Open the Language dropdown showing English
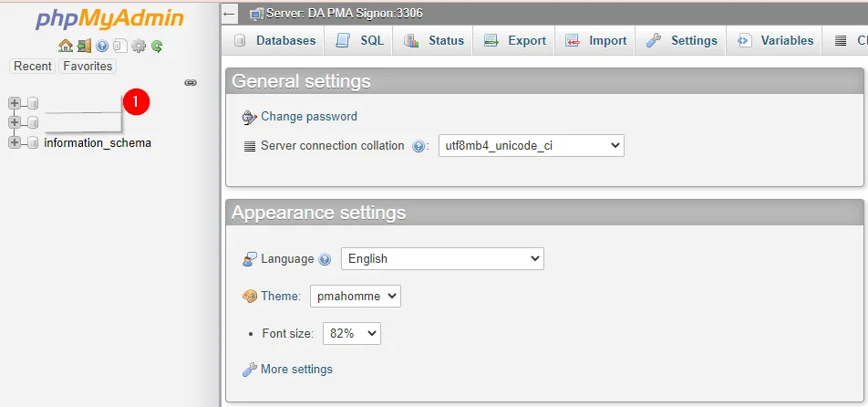868x407 pixels. 442,258
